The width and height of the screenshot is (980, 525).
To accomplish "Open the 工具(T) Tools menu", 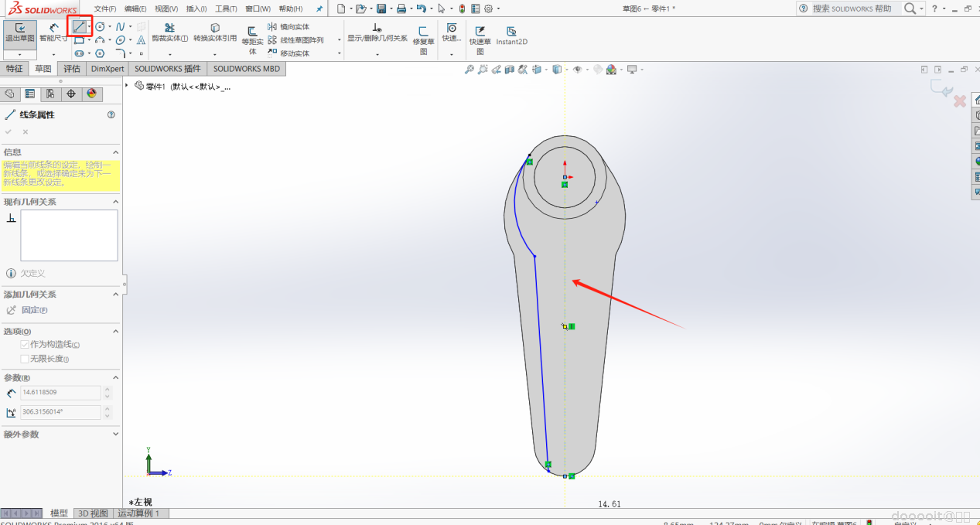I will point(226,9).
